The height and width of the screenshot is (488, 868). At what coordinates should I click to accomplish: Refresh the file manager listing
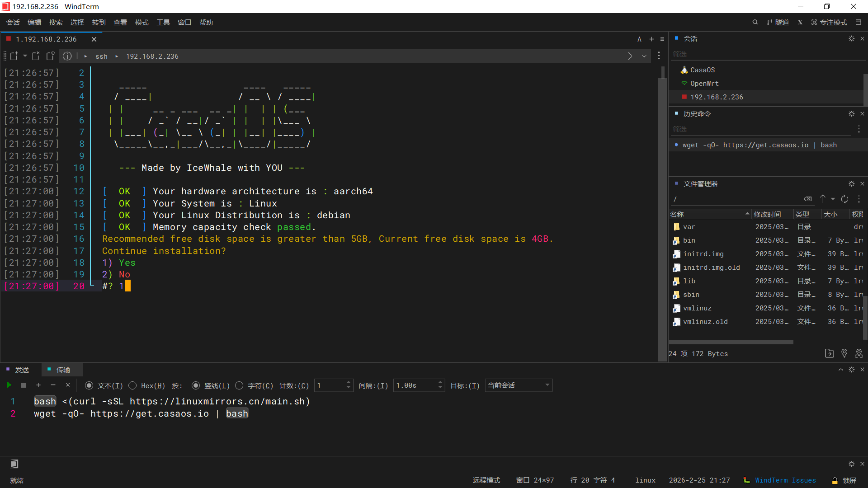pos(844,199)
